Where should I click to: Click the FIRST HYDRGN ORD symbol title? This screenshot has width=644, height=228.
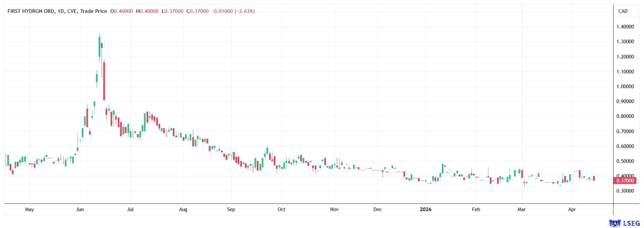[31, 11]
